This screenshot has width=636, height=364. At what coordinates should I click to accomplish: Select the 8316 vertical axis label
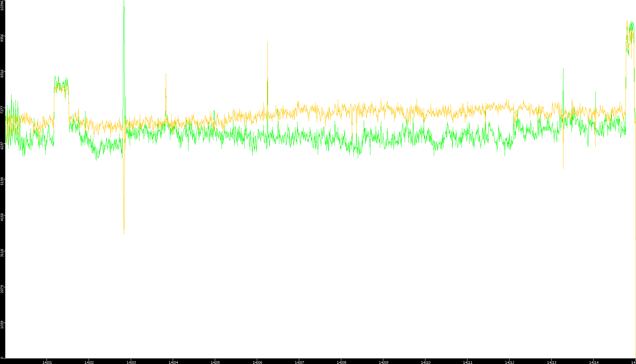[x=2, y=74]
